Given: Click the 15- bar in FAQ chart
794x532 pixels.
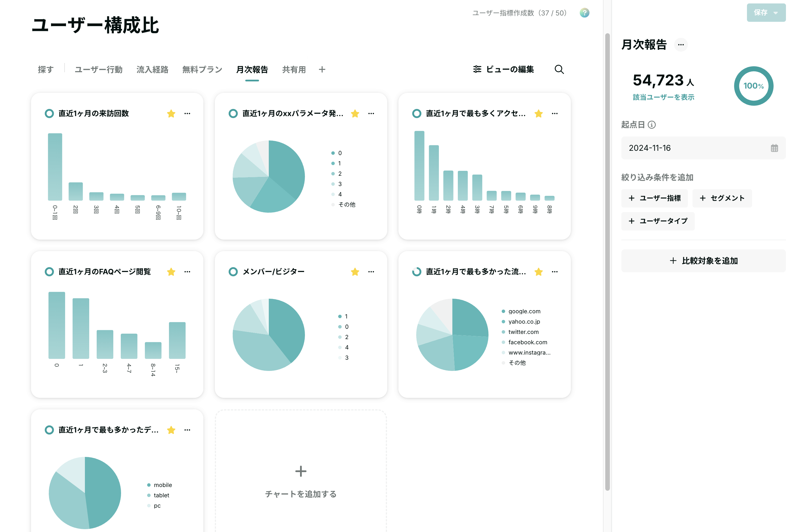Looking at the screenshot, I should pos(177,340).
